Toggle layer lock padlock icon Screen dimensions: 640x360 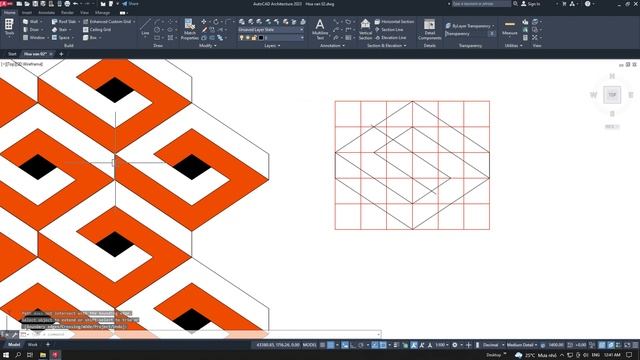point(254,38)
